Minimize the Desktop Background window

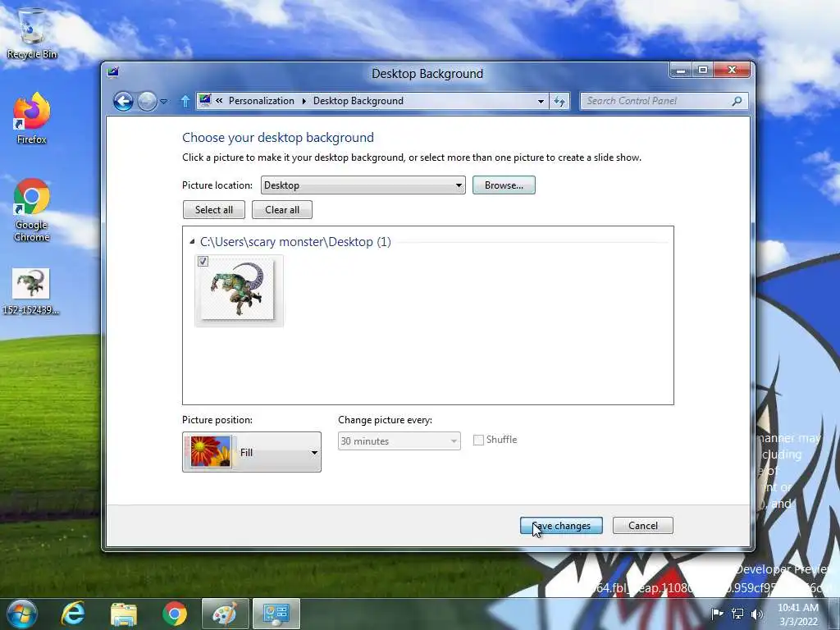pyautogui.click(x=680, y=71)
